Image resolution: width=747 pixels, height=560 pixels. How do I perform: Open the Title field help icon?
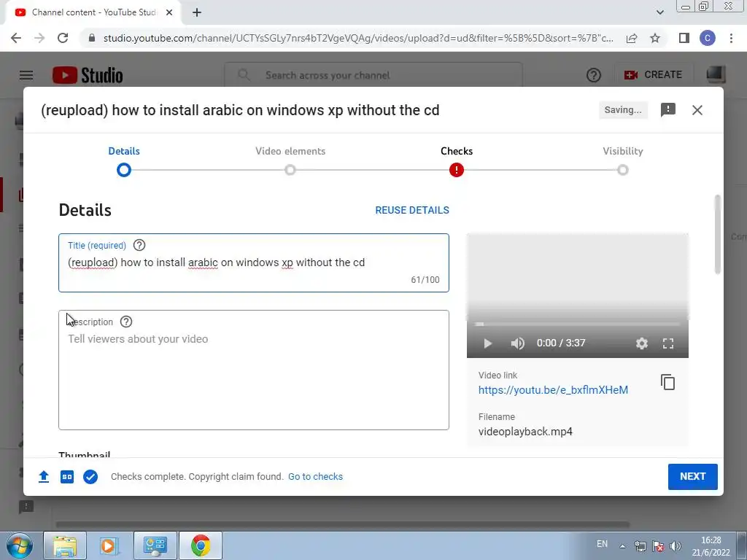[139, 245]
